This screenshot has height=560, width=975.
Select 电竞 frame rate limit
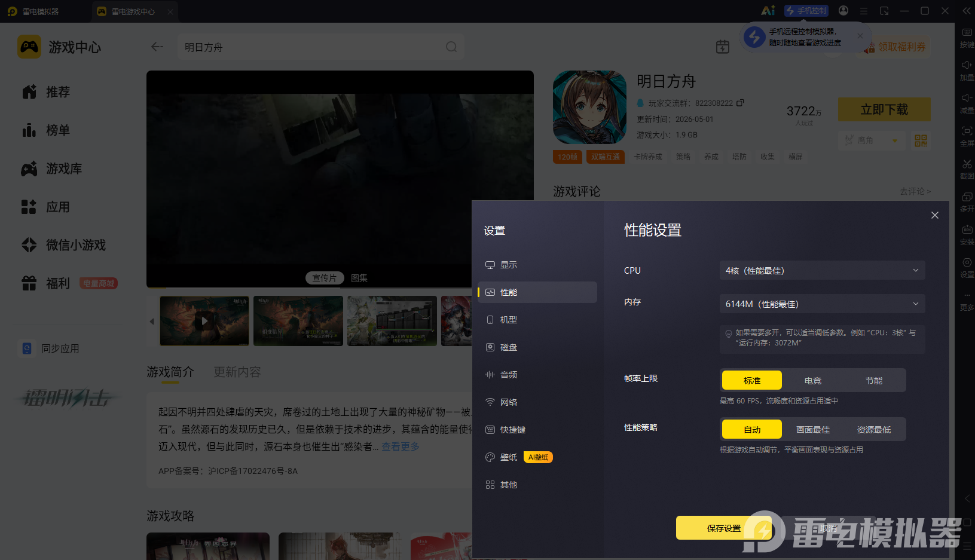point(813,380)
